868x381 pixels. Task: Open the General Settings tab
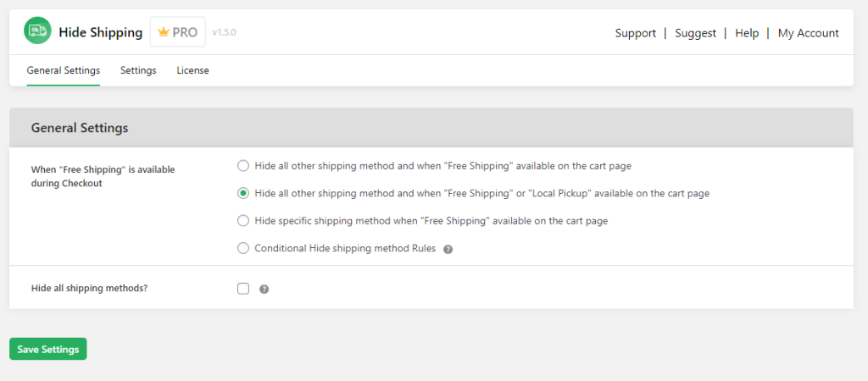(63, 71)
